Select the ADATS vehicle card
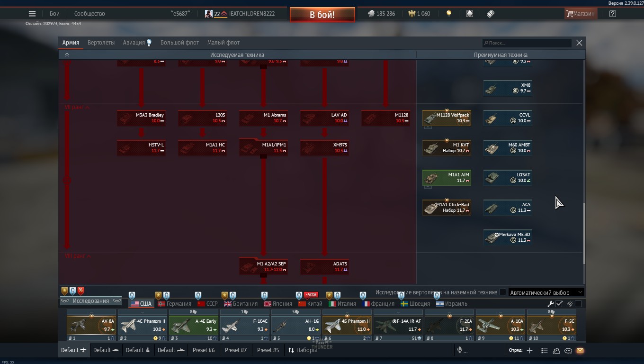 click(x=324, y=267)
